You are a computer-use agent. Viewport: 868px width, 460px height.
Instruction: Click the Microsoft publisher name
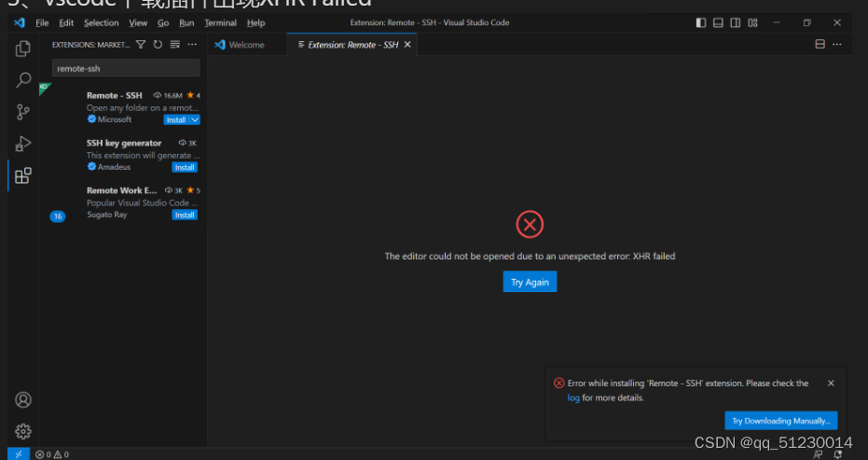pyautogui.click(x=115, y=119)
